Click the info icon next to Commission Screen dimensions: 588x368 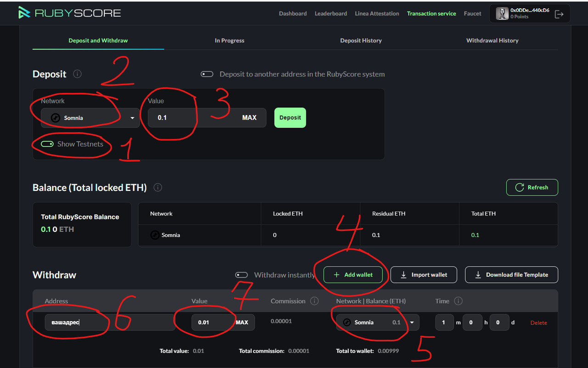coord(314,301)
